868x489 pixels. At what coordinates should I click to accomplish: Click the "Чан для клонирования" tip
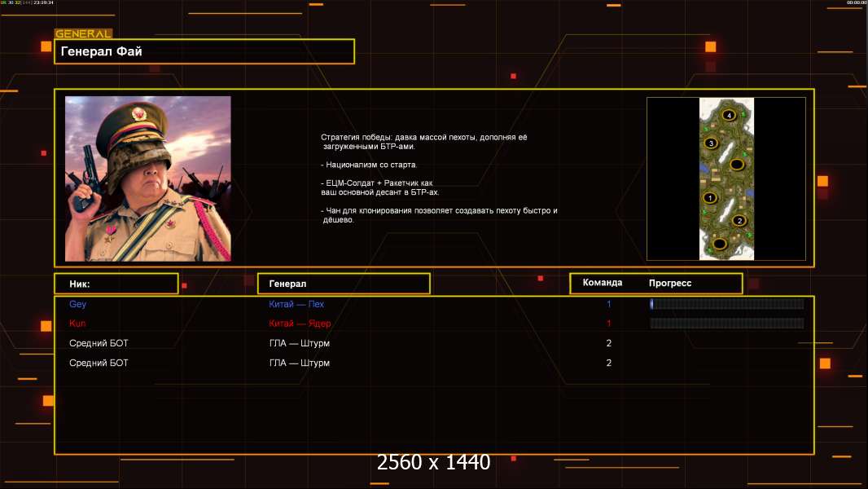point(439,215)
